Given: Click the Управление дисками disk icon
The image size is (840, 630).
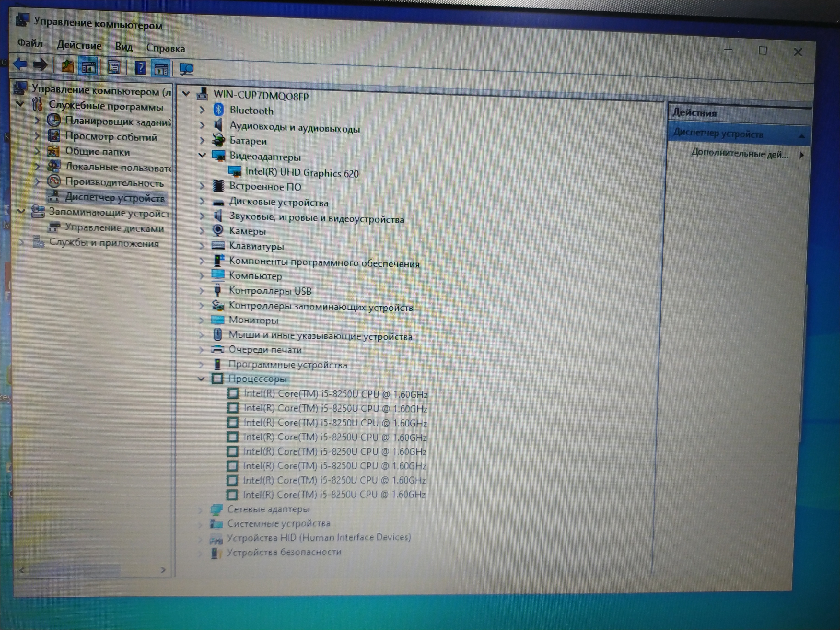Looking at the screenshot, I should tap(53, 227).
